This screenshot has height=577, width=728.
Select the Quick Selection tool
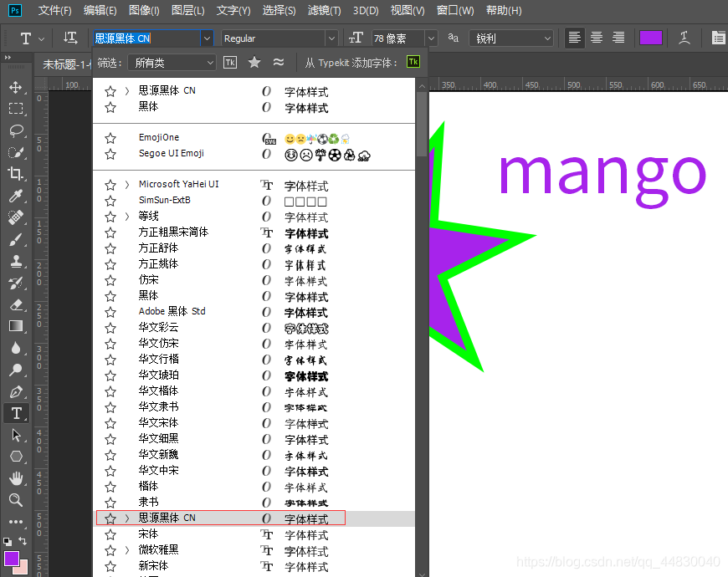[16, 152]
